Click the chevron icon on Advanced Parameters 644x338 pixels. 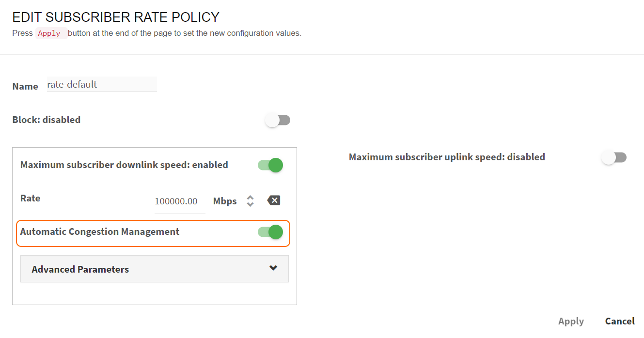click(x=273, y=268)
